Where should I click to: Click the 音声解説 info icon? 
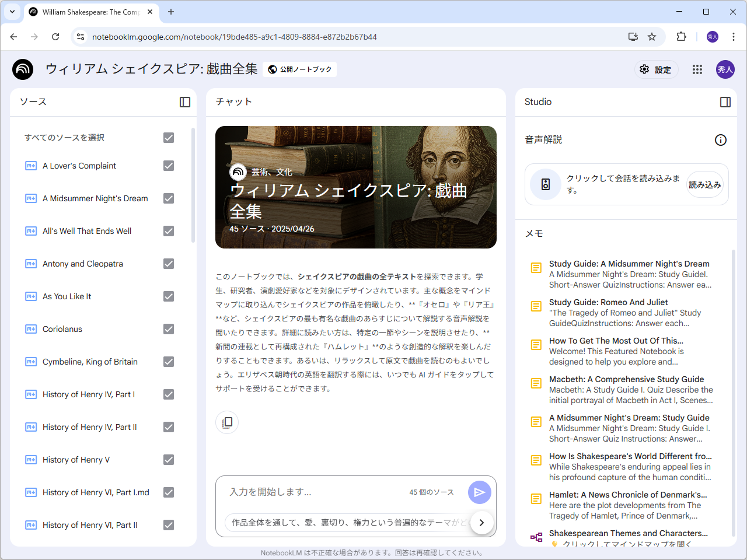point(721,140)
